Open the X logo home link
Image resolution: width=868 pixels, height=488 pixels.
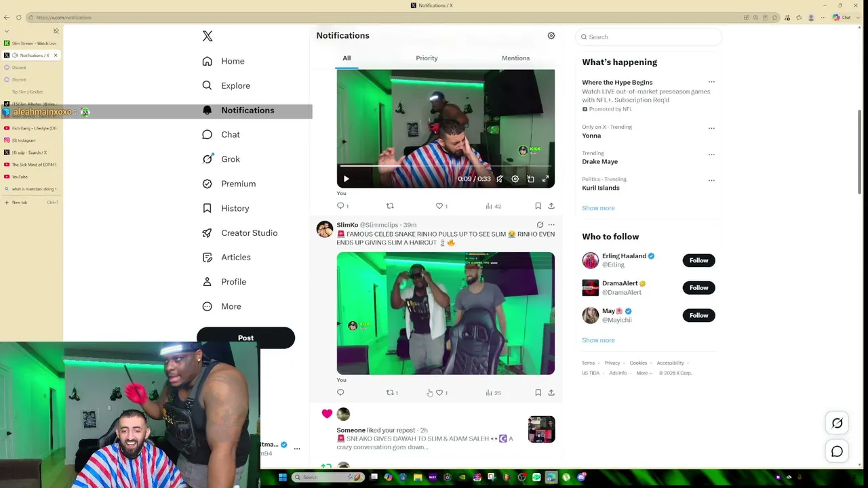208,36
